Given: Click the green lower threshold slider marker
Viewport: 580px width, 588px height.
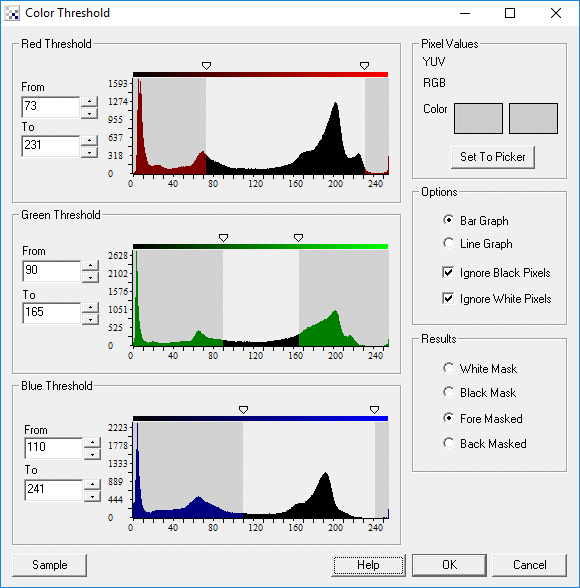Looking at the screenshot, I should [x=223, y=238].
